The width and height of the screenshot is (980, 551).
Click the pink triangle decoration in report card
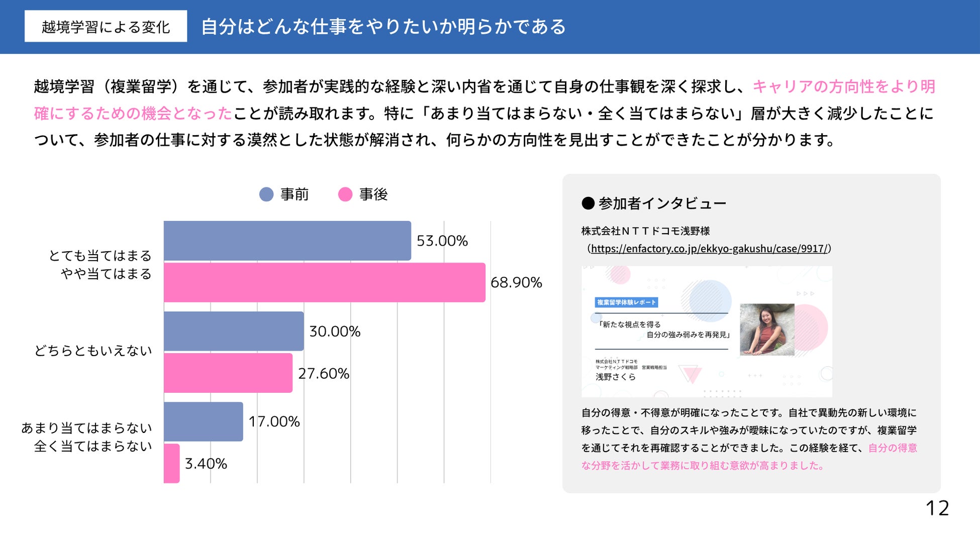[x=692, y=374]
